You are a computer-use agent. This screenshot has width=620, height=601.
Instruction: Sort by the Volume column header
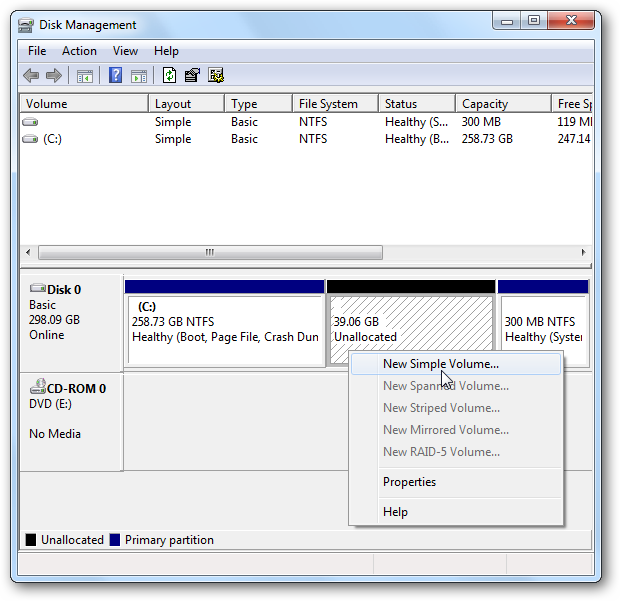[84, 104]
